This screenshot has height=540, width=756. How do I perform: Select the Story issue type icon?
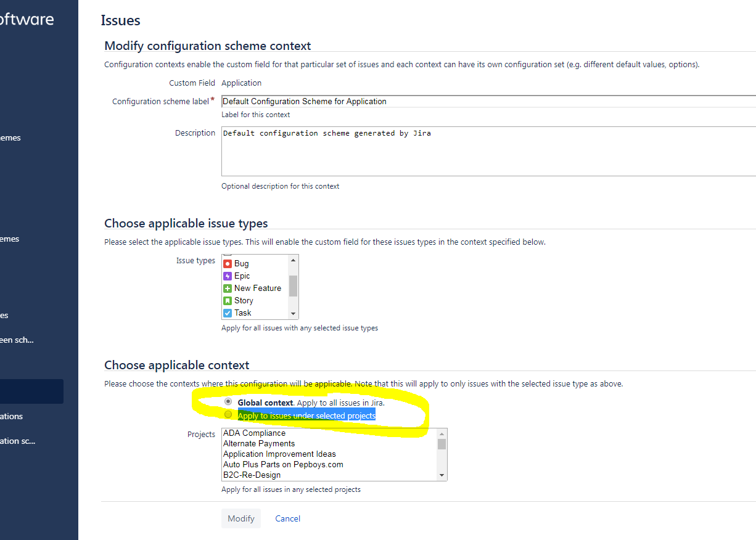(x=228, y=300)
